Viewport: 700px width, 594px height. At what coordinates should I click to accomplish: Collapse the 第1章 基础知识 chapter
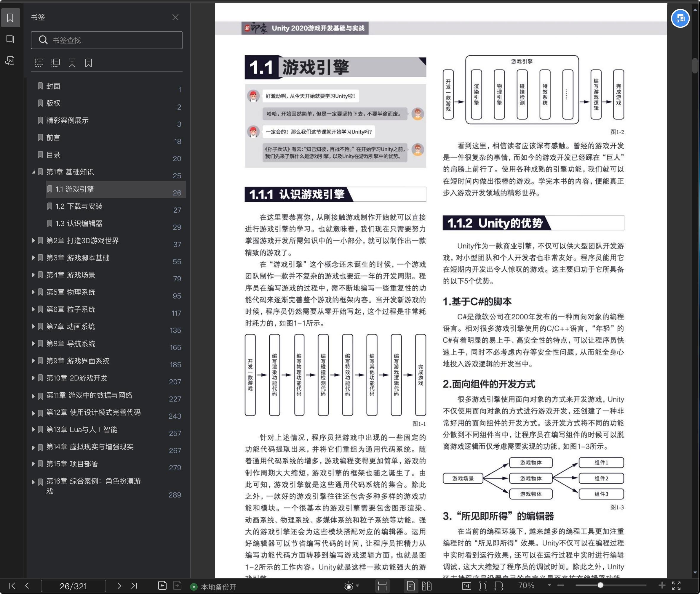point(33,172)
